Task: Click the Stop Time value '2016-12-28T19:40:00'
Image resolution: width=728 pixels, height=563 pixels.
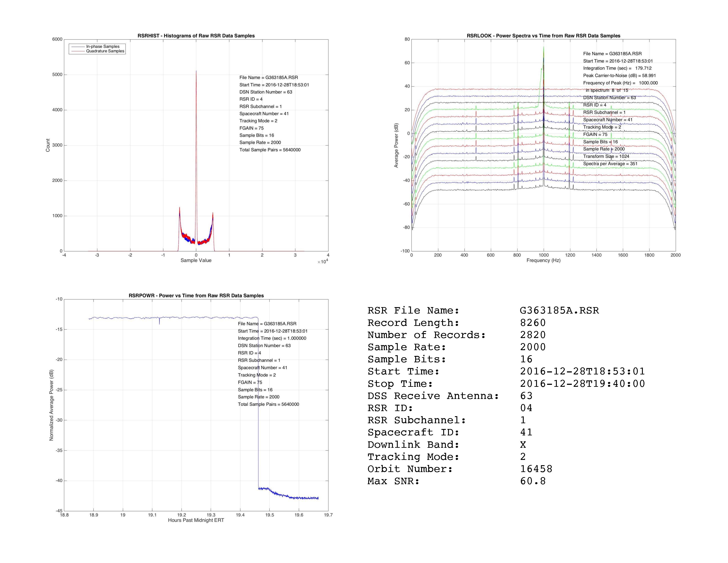Action: point(583,384)
